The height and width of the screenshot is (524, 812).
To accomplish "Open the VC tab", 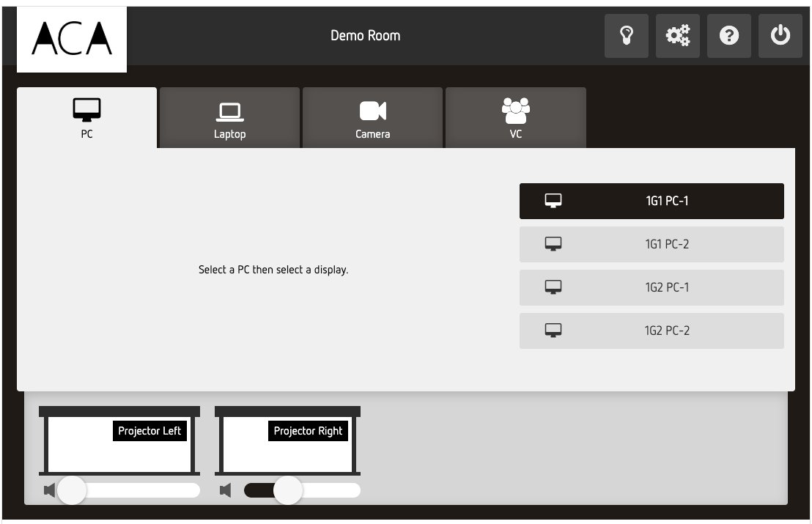I will [516, 117].
